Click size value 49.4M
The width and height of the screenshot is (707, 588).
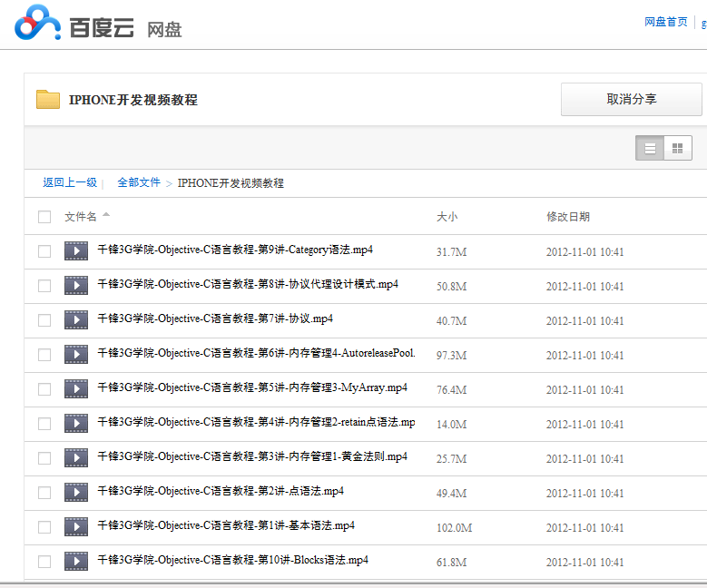451,494
